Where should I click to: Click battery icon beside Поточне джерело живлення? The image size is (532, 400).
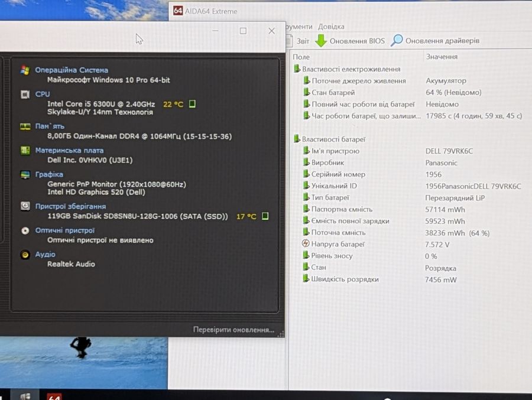coord(306,80)
